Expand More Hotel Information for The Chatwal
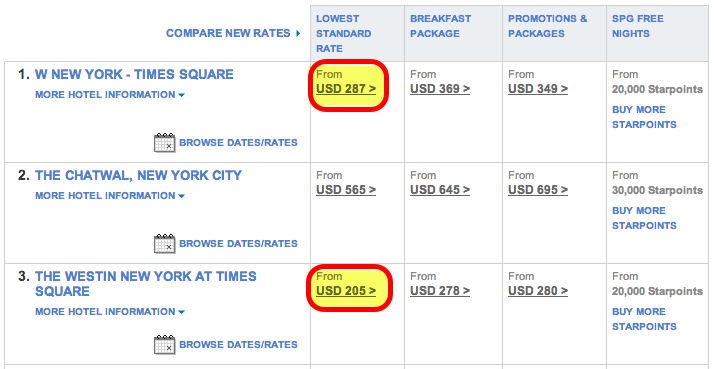Screen dimensions: 714x369 110,196
